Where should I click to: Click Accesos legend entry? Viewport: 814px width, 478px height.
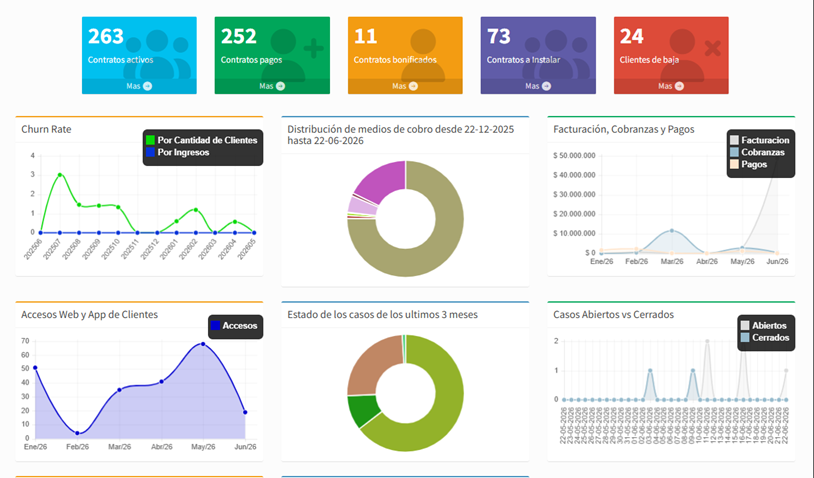tap(235, 326)
